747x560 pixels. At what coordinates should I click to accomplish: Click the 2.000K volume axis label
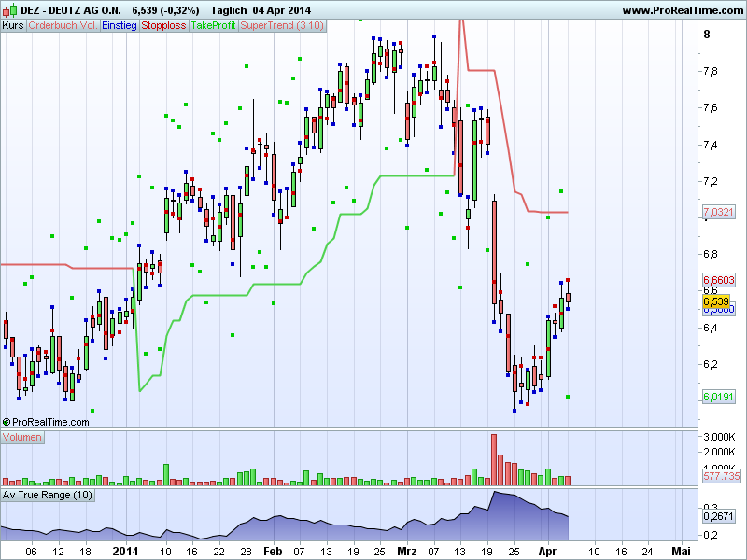(x=719, y=452)
